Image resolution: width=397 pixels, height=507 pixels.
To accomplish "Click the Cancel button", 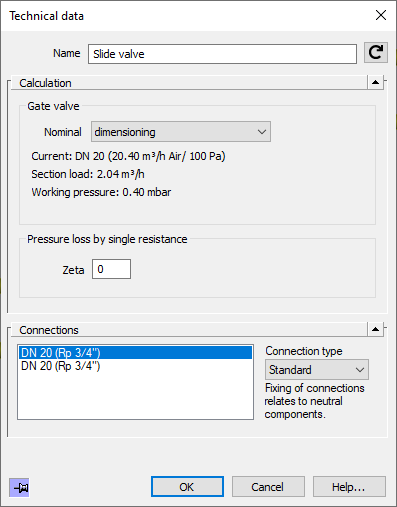I will [x=268, y=487].
